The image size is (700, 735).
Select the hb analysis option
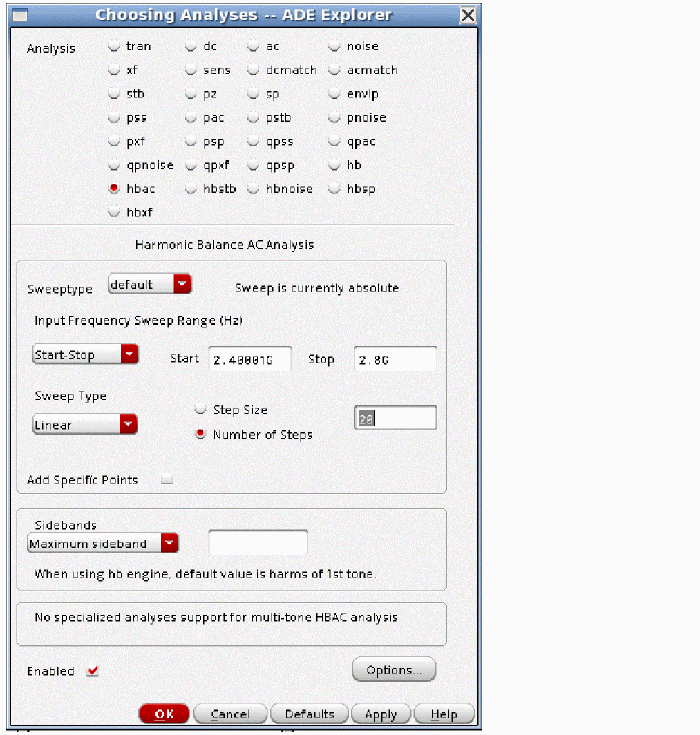click(334, 165)
